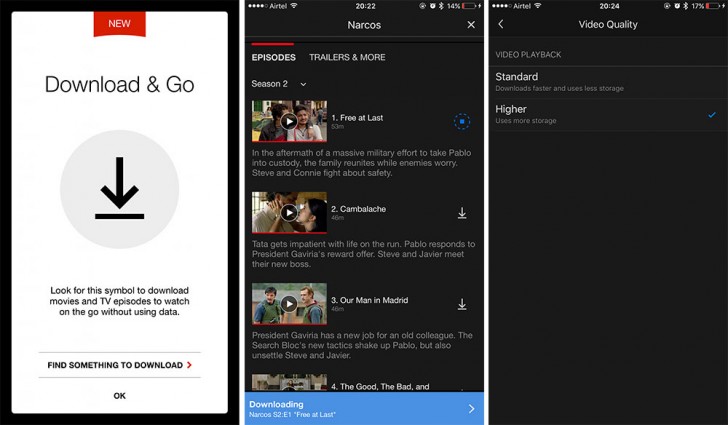Screen dimensions: 728x425
Task: Tap the chevron on the Downloading banner
Action: [x=471, y=409]
